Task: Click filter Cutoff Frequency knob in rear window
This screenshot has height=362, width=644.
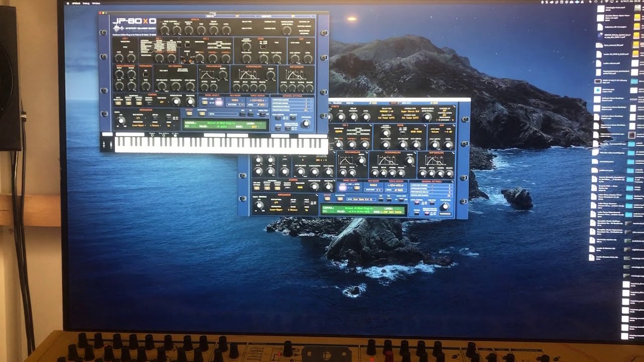Action: pos(386,133)
